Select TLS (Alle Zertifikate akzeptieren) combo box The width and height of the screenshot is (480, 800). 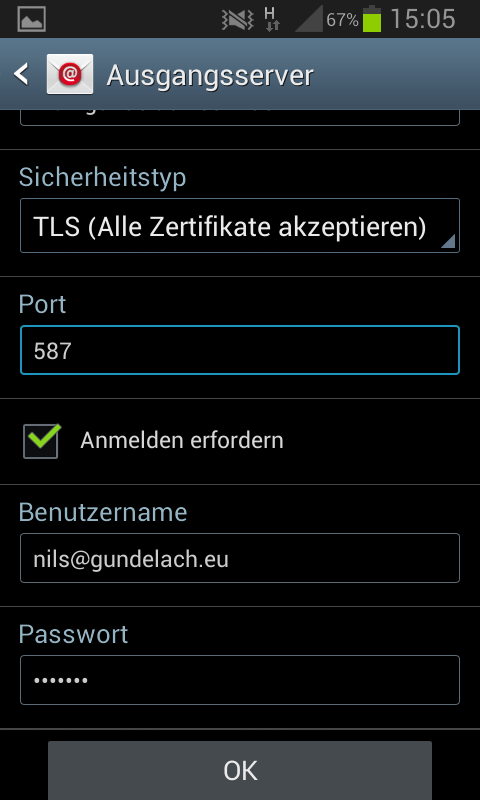[x=240, y=226]
